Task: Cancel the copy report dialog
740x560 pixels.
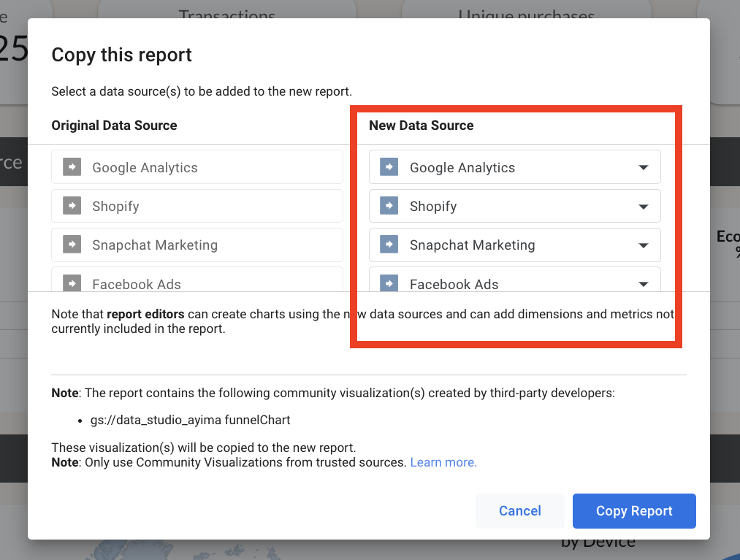Action: [x=519, y=511]
